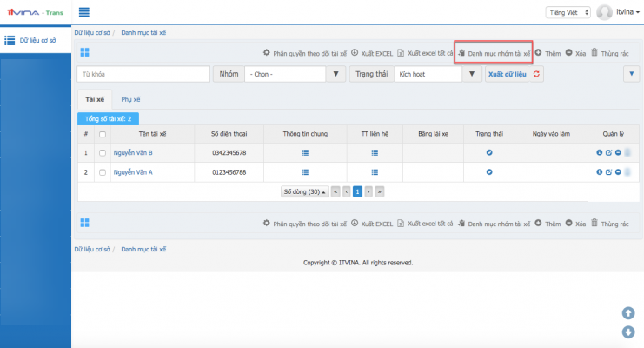Check the box for Nguyễn Văn B
The height and width of the screenshot is (348, 644).
103,153
